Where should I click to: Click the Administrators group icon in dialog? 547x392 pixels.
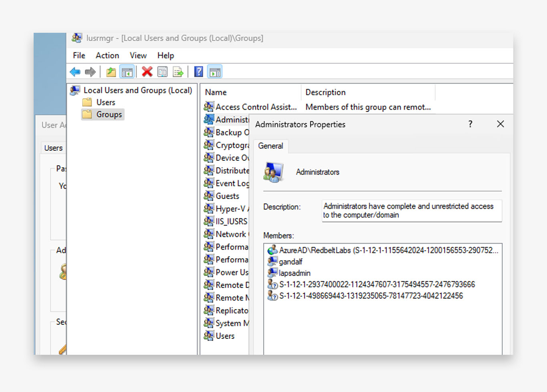273,172
